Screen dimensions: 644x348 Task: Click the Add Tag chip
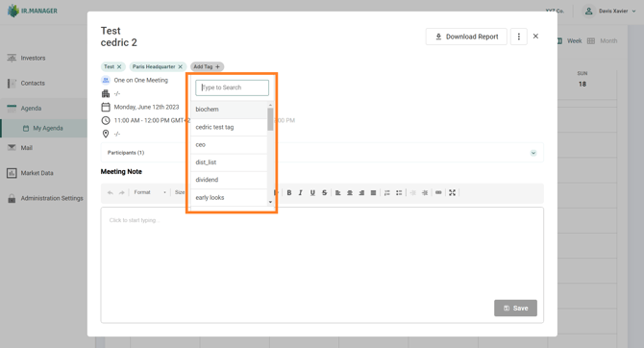pyautogui.click(x=207, y=66)
